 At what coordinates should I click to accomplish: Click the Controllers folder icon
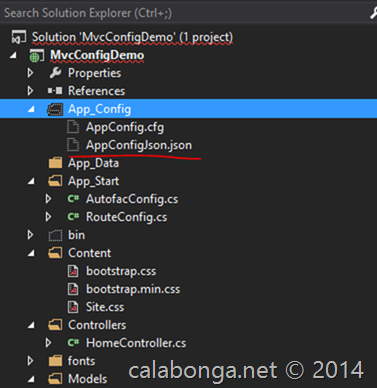point(55,325)
